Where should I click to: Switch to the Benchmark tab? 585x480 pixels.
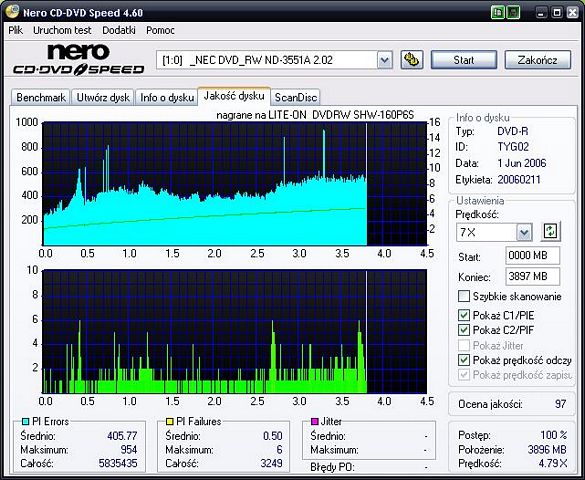[41, 97]
